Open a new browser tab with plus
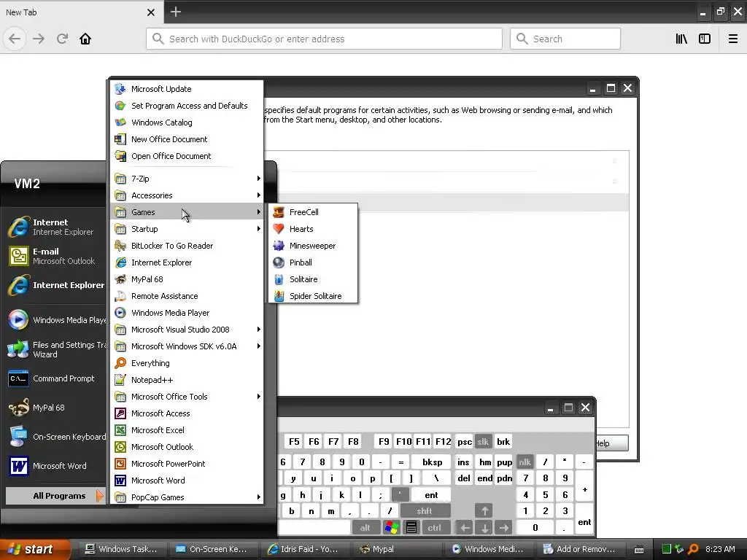Viewport: 747px width, 560px height. coord(176,12)
